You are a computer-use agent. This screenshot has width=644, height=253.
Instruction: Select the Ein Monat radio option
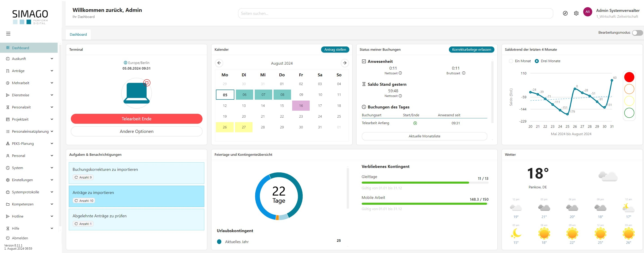tap(511, 61)
